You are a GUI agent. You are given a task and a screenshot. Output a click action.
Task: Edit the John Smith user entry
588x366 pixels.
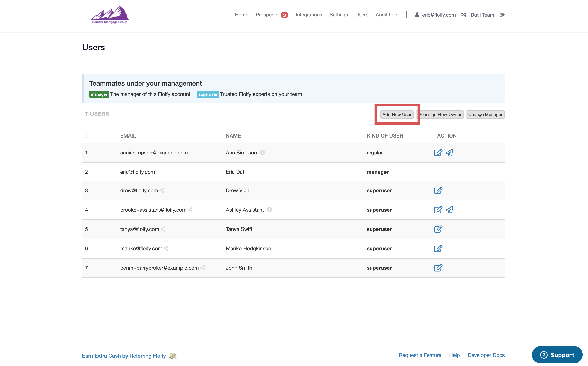(x=438, y=268)
